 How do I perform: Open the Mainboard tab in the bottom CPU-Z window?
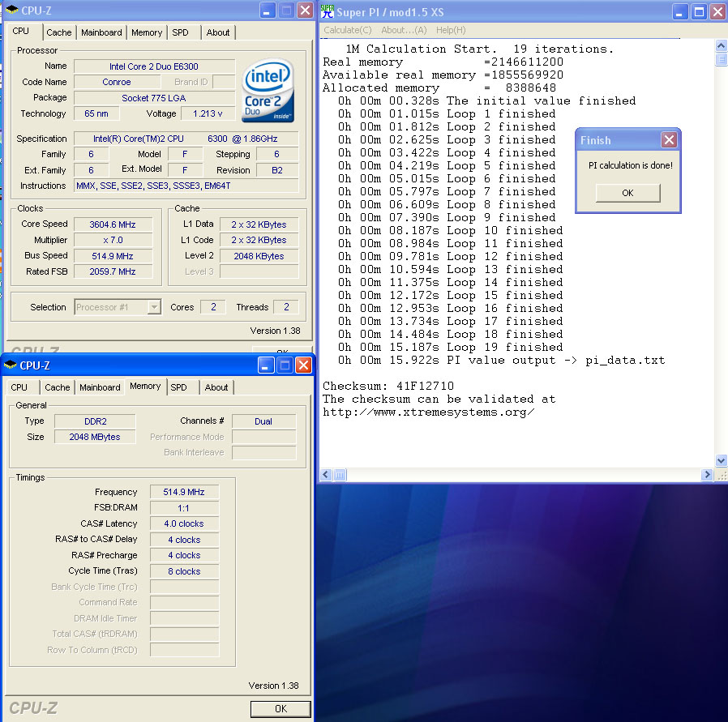pos(100,387)
